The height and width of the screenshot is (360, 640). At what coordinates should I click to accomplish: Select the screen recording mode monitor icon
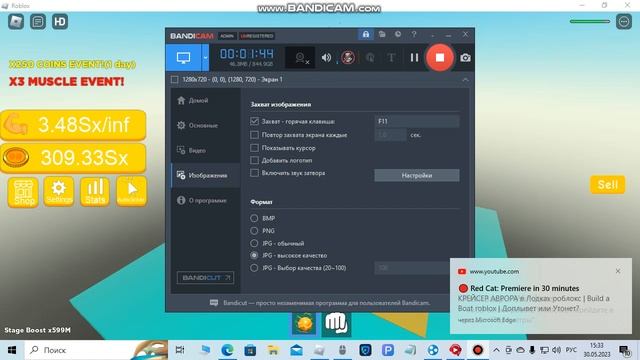click(x=183, y=58)
